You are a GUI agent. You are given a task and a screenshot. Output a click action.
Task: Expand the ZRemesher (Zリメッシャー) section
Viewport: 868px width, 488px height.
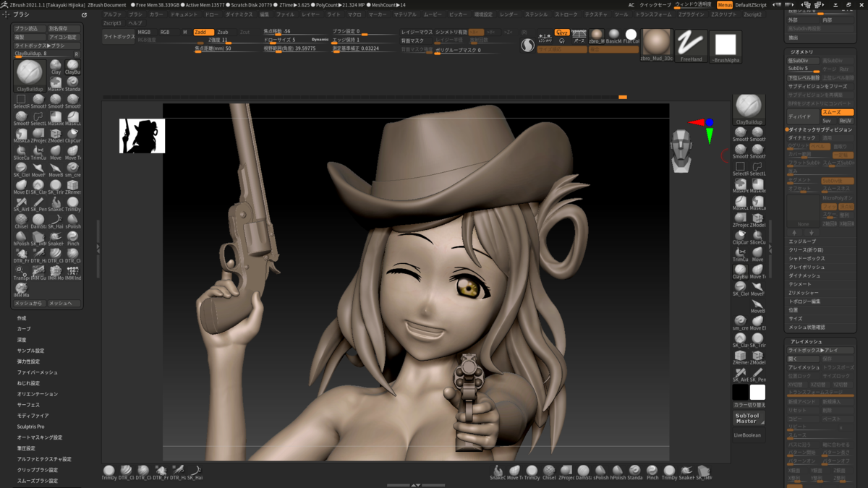[x=804, y=293]
